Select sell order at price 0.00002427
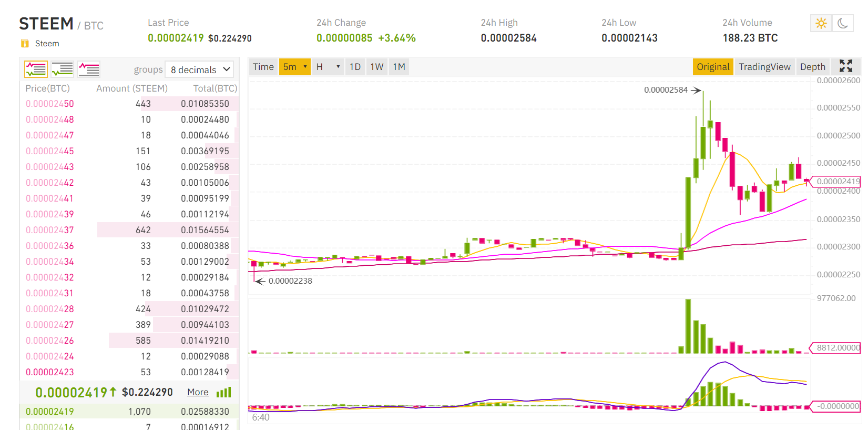Image resolution: width=868 pixels, height=430 pixels. pyautogui.click(x=129, y=325)
